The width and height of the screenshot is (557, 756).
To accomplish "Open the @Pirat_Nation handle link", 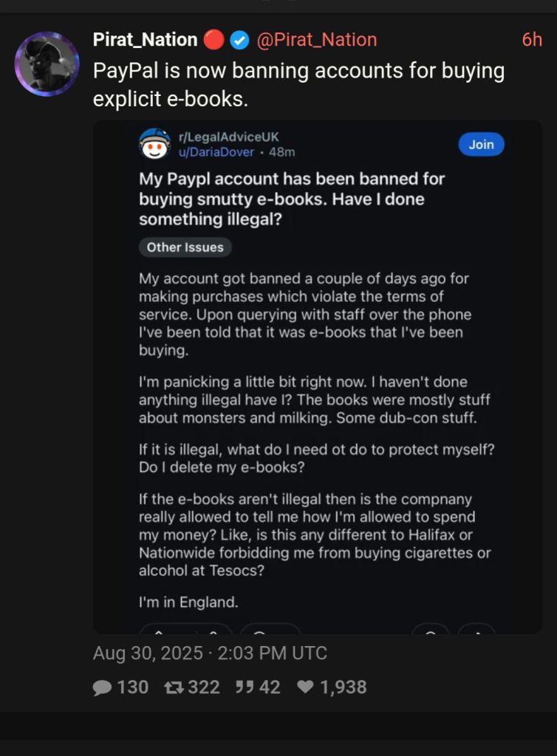I will 317,40.
